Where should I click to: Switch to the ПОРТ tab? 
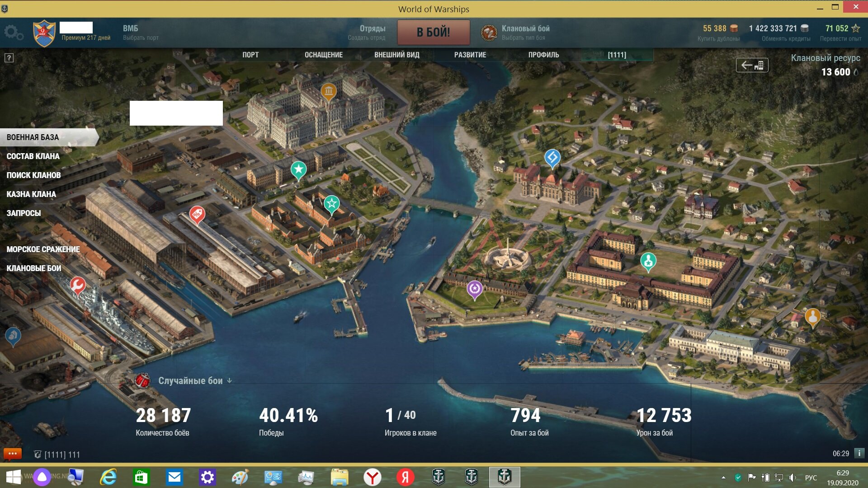(250, 55)
